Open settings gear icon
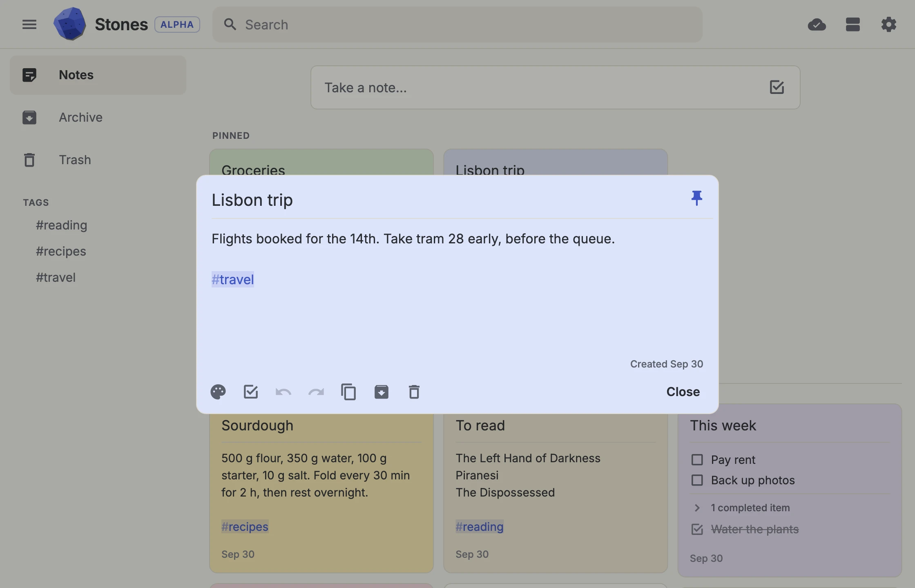The height and width of the screenshot is (588, 915). tap(889, 24)
